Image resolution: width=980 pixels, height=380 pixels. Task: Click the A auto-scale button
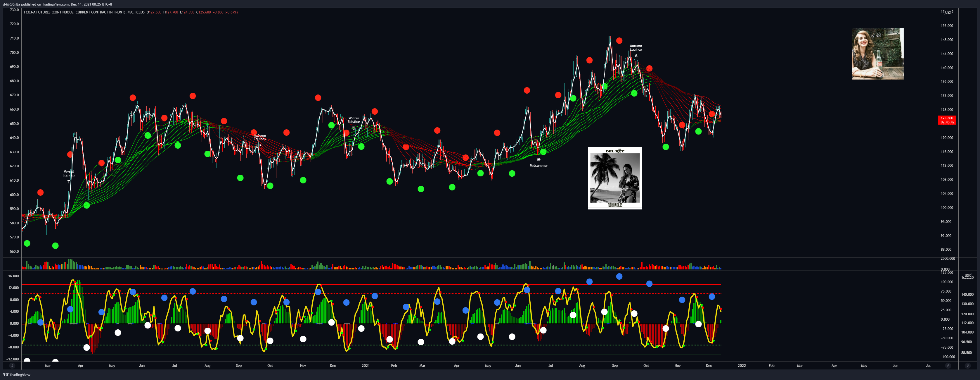pos(948,366)
